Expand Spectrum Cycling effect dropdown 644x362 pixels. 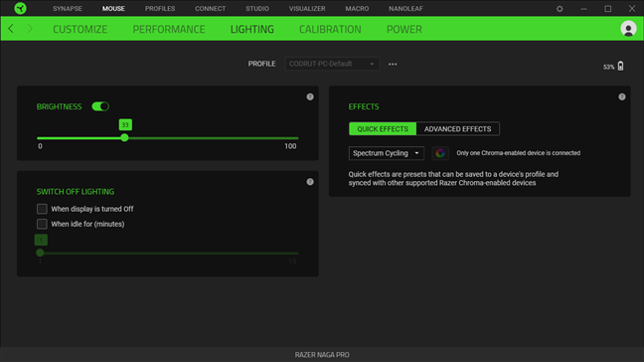tap(386, 153)
